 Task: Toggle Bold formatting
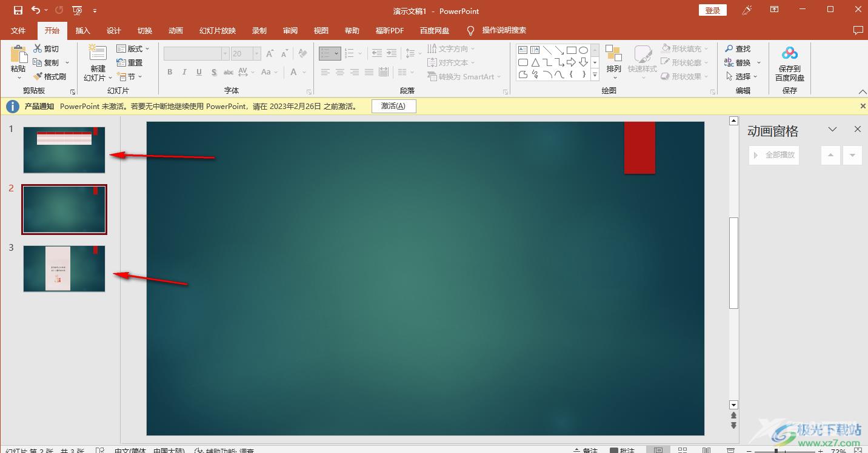pos(170,72)
